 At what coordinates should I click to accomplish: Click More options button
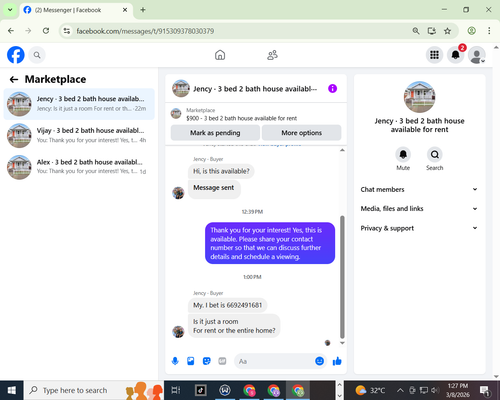point(301,133)
